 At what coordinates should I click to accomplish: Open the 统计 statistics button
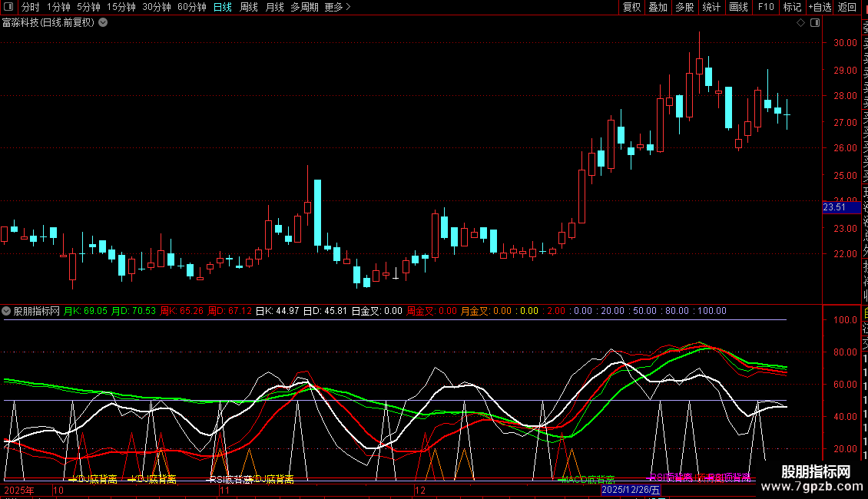[711, 7]
